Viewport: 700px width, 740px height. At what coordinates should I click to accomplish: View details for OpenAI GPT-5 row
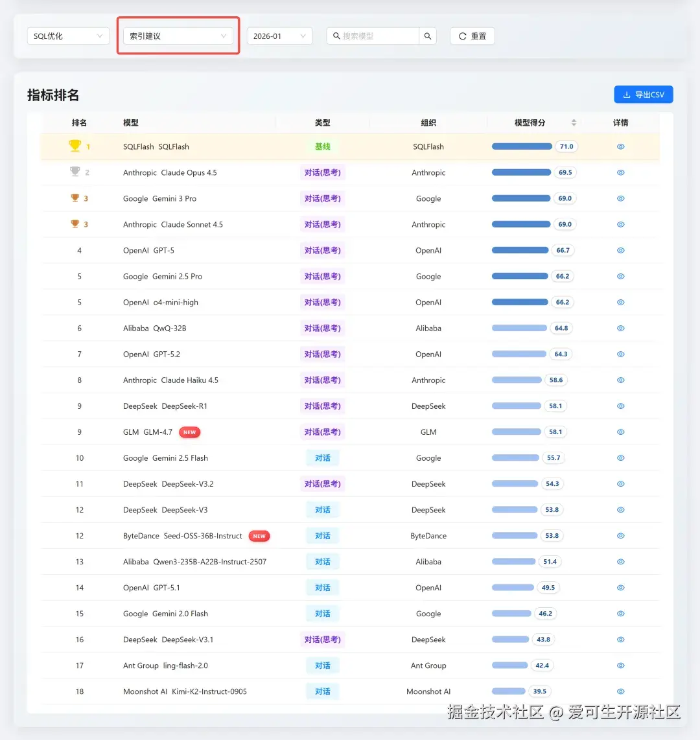pos(620,251)
